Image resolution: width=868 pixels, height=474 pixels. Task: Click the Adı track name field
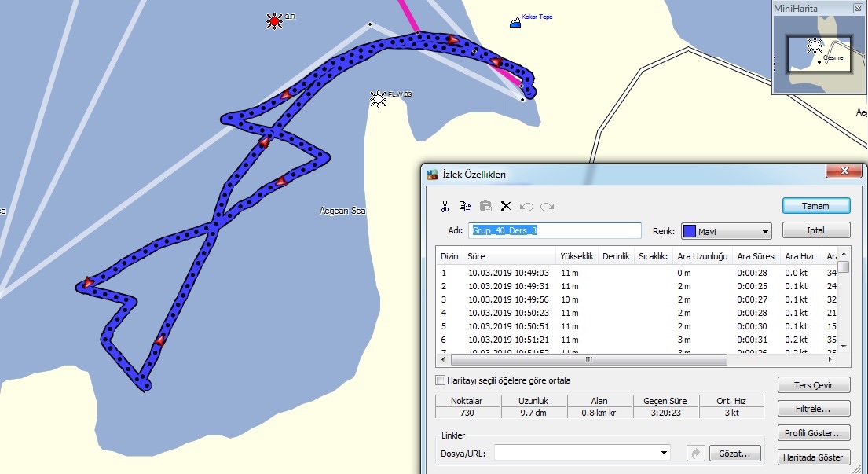[555, 230]
